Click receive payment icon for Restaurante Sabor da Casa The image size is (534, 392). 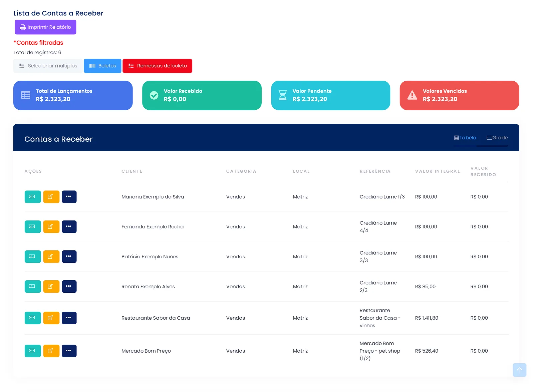point(33,318)
